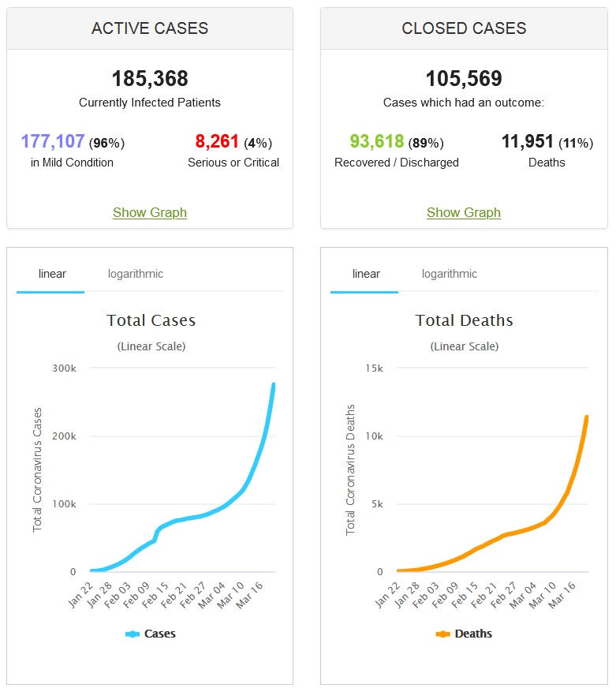Select linear tab on Total Cases chart
The image size is (616, 692).
(52, 274)
